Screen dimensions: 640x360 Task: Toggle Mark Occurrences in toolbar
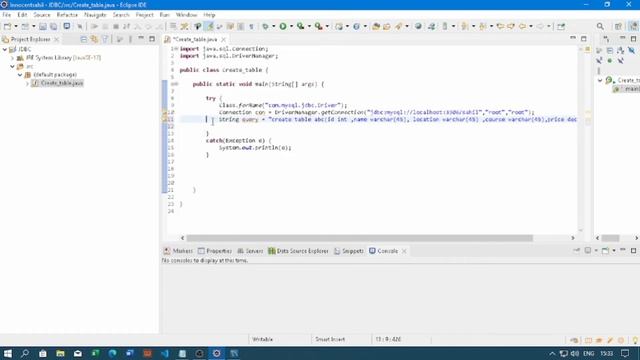(x=210, y=26)
